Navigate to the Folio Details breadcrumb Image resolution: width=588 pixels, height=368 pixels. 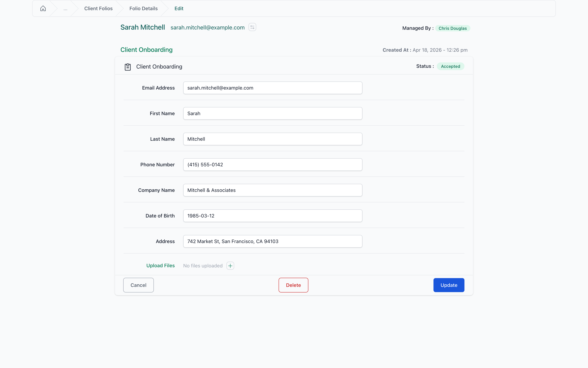(143, 9)
